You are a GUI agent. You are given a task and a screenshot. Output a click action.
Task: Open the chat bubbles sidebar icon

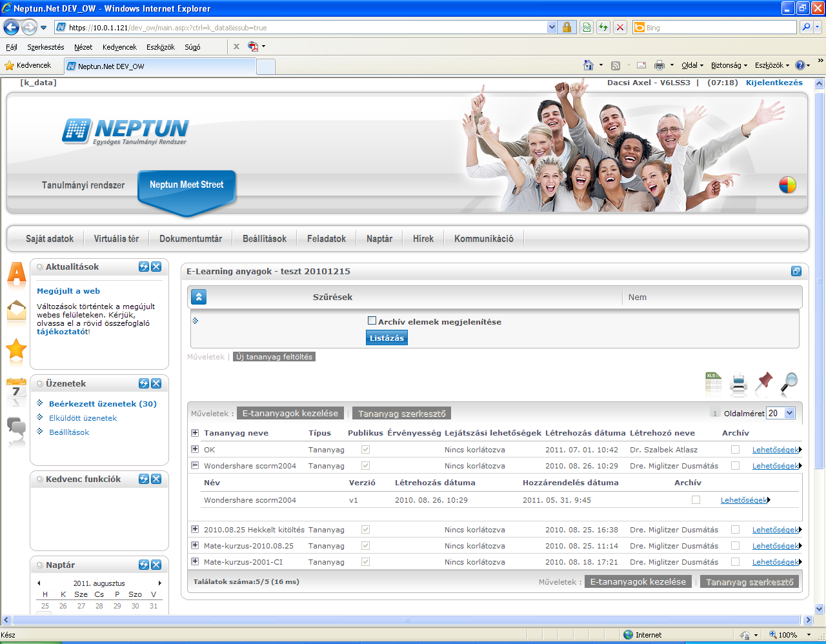click(16, 427)
